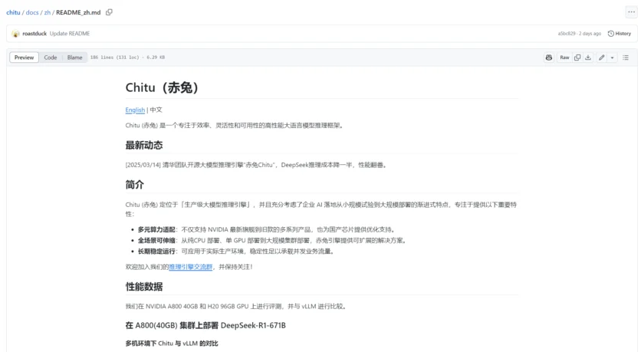Switch to the Code tab
The height and width of the screenshot is (352, 644).
pos(51,58)
